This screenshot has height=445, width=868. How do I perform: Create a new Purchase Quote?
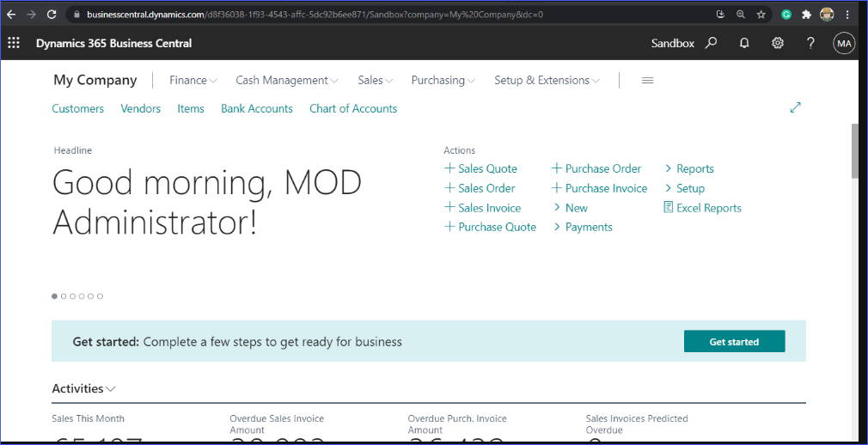coord(490,227)
